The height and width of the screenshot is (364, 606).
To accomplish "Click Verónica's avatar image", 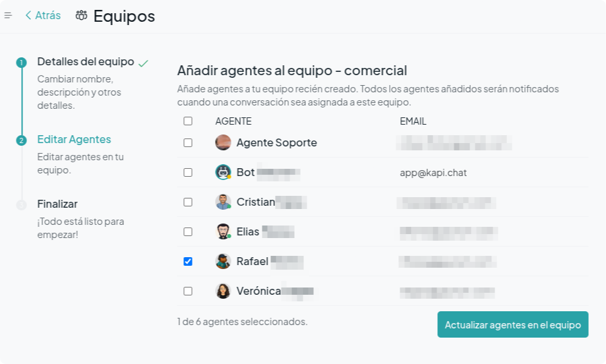I will pyautogui.click(x=223, y=291).
